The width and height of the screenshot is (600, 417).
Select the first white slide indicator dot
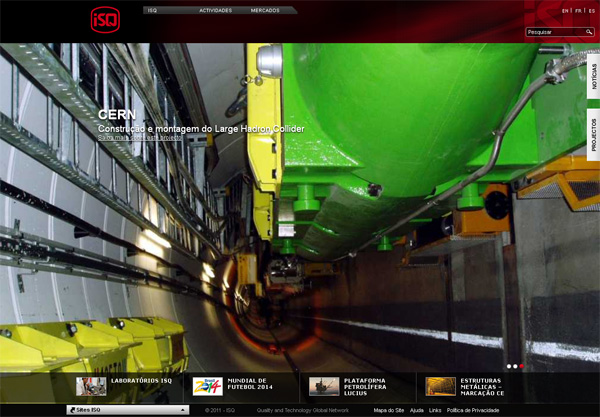click(x=508, y=366)
